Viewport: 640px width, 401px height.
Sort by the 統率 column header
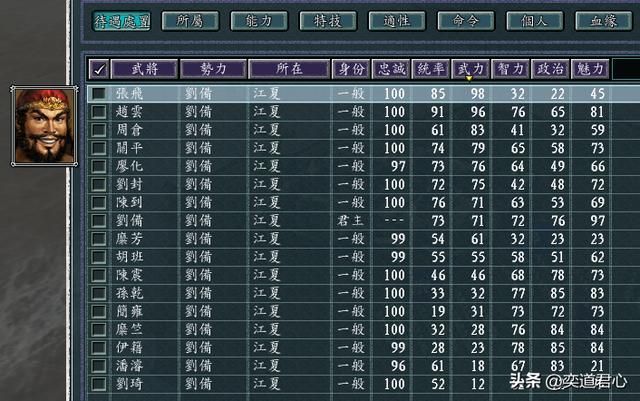[431, 69]
